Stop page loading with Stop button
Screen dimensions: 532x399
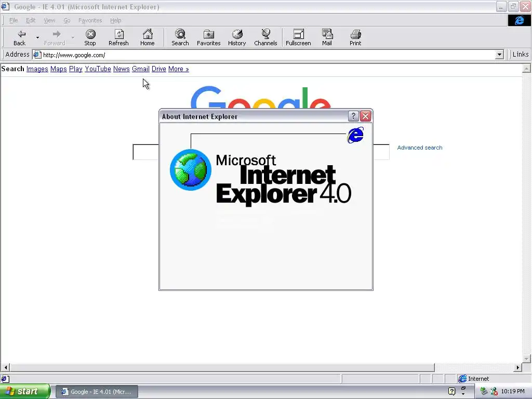tap(90, 37)
